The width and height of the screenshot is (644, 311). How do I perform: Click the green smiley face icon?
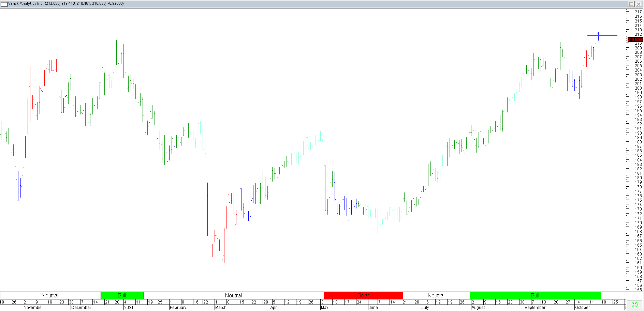(635, 304)
